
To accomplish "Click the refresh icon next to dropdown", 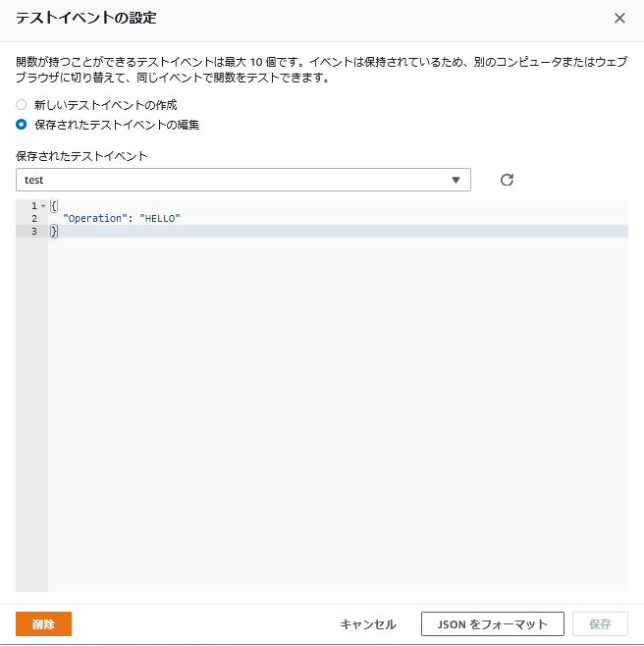I will click(x=507, y=180).
